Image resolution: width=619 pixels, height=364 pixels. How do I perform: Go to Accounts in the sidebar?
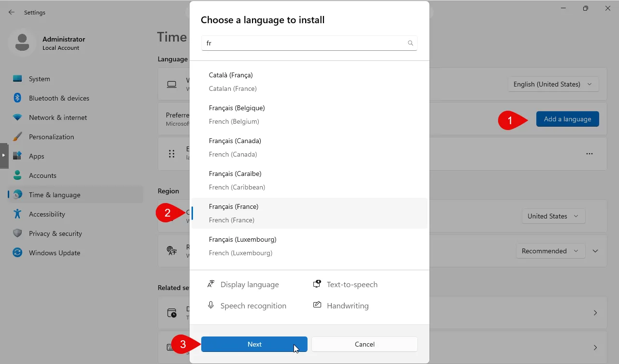(43, 175)
